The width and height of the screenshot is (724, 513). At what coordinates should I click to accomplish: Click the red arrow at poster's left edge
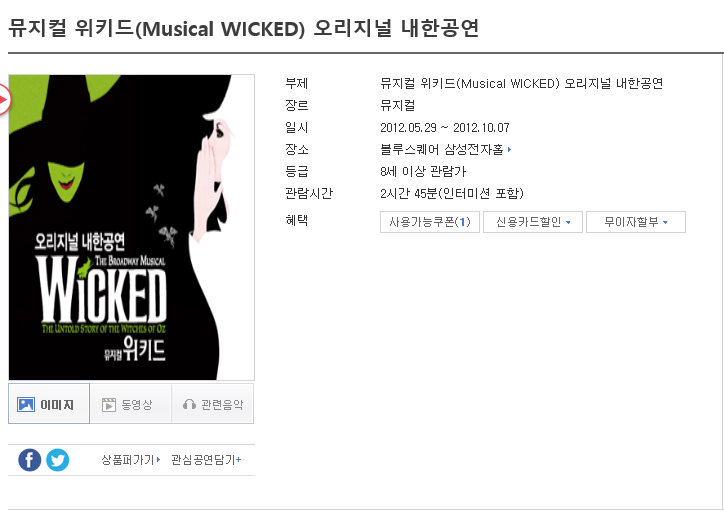click(x=4, y=99)
